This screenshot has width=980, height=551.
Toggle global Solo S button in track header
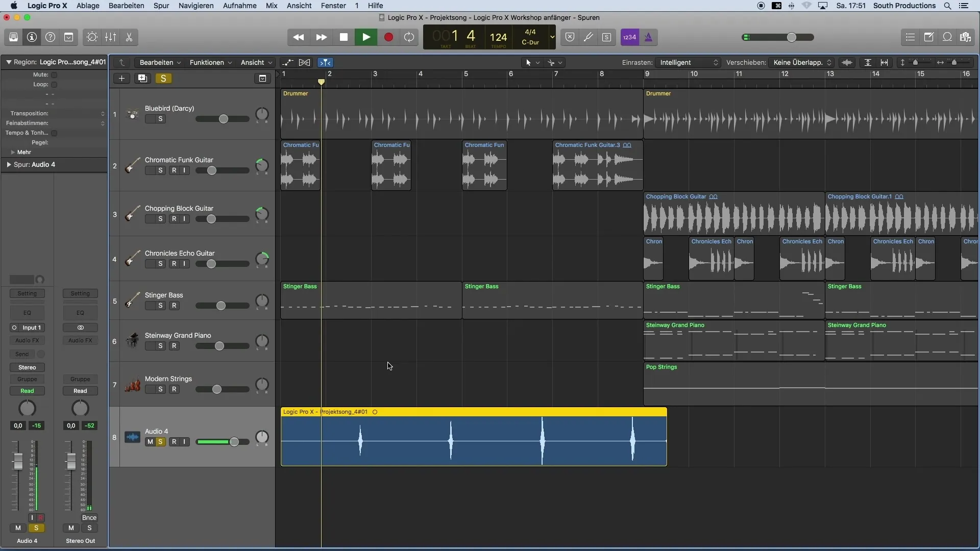point(163,79)
